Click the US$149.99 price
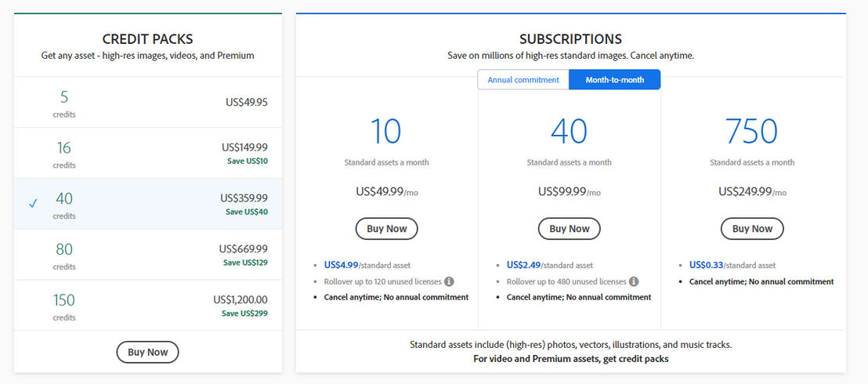 [x=244, y=147]
